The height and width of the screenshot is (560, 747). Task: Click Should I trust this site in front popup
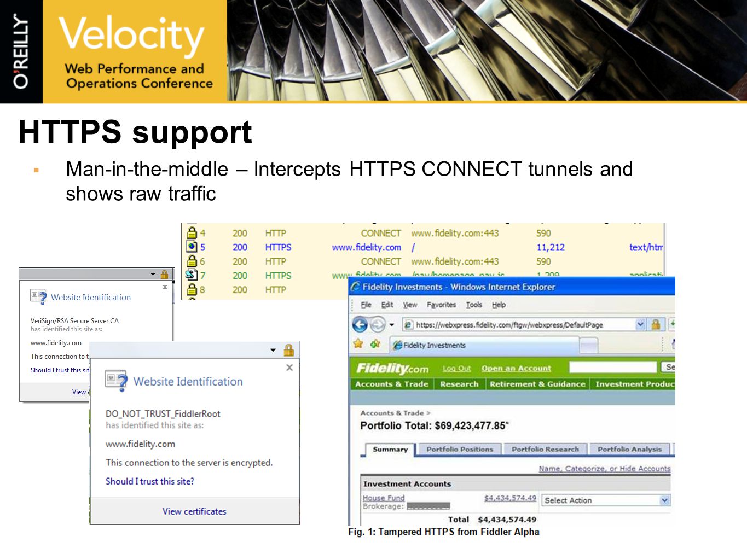pyautogui.click(x=150, y=481)
